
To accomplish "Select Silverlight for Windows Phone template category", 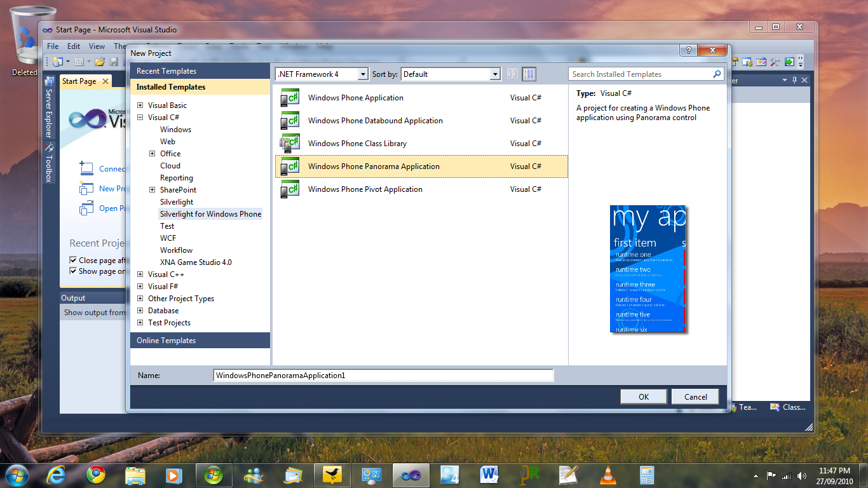I will (x=210, y=214).
